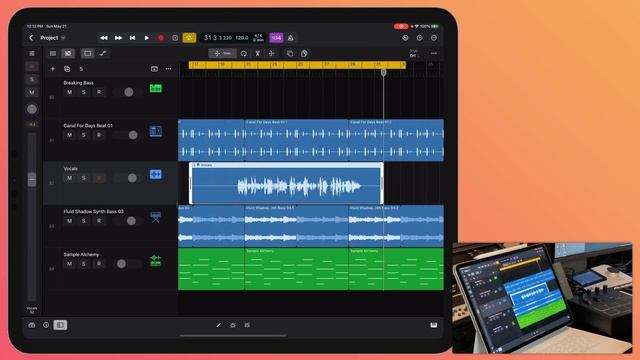The width and height of the screenshot is (640, 360).
Task: Toggle the faders sidebar icon
Action: coord(32,53)
